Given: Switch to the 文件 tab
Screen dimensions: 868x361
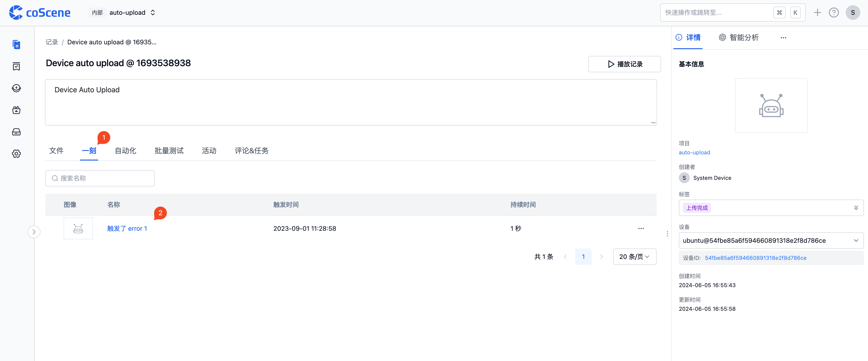Looking at the screenshot, I should (56, 151).
